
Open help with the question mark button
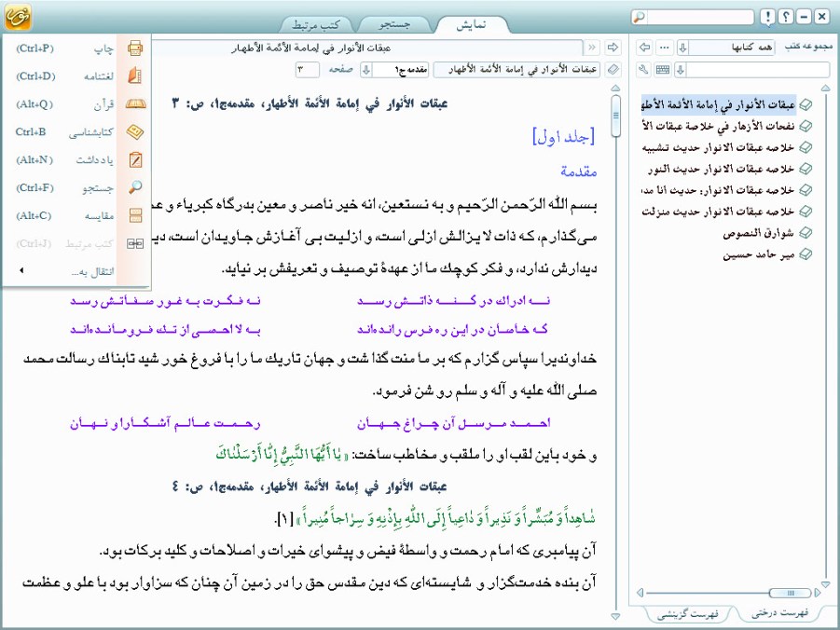point(785,17)
